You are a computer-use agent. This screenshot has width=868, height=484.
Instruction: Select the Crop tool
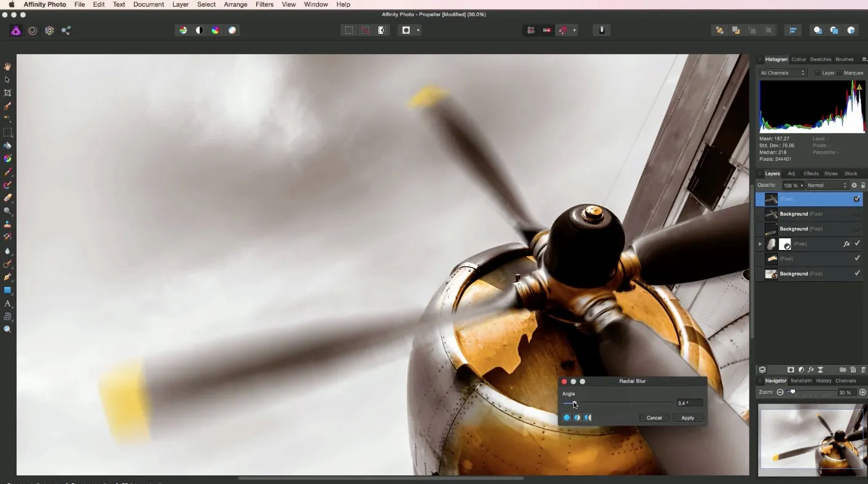pos(7,93)
